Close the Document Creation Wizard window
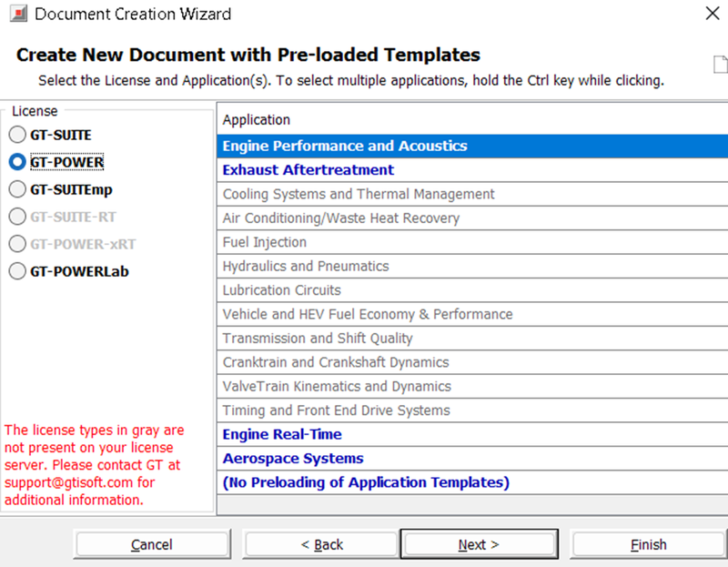Viewport: 728px width, 567px height. pyautogui.click(x=713, y=14)
